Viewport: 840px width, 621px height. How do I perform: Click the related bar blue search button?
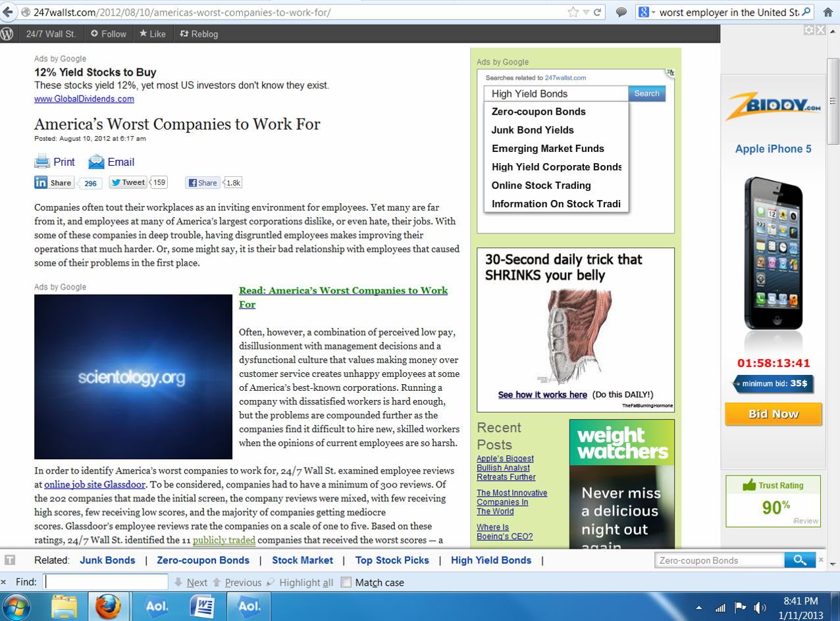pos(800,560)
